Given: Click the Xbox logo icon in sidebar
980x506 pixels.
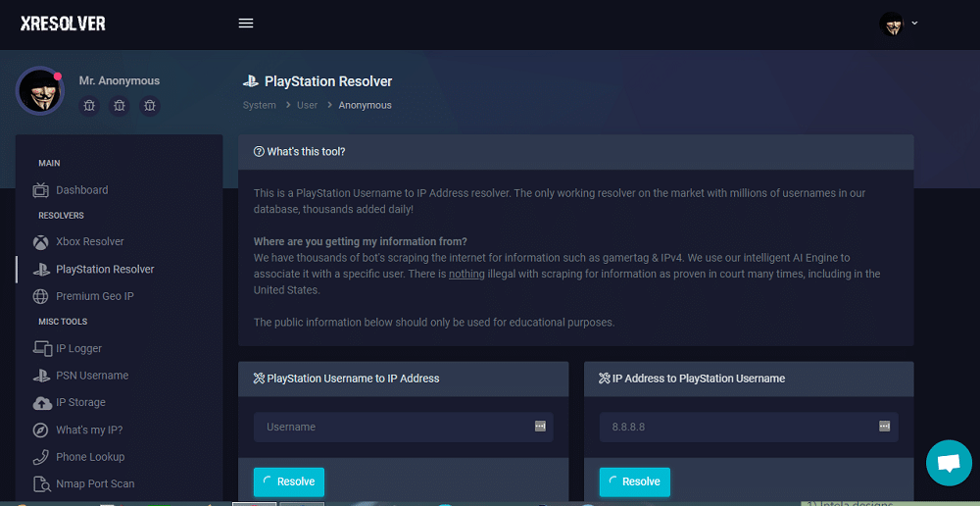Looking at the screenshot, I should click(40, 242).
